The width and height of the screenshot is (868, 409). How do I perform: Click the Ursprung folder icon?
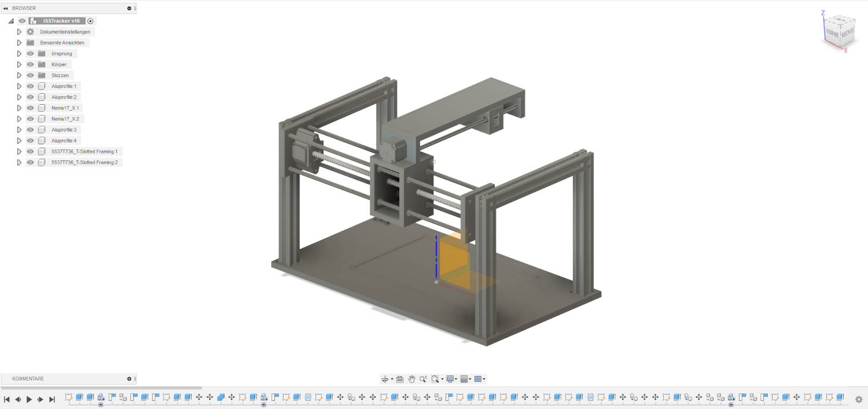pyautogui.click(x=42, y=54)
